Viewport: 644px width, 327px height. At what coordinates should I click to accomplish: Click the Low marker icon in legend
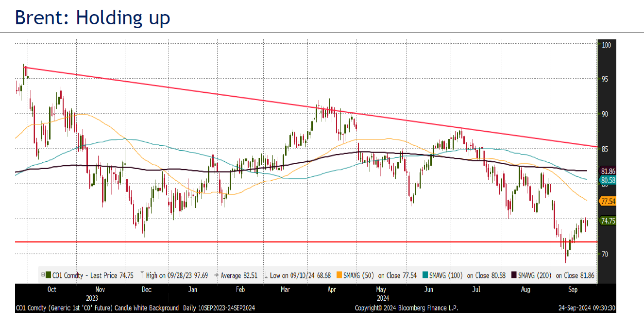(265, 275)
